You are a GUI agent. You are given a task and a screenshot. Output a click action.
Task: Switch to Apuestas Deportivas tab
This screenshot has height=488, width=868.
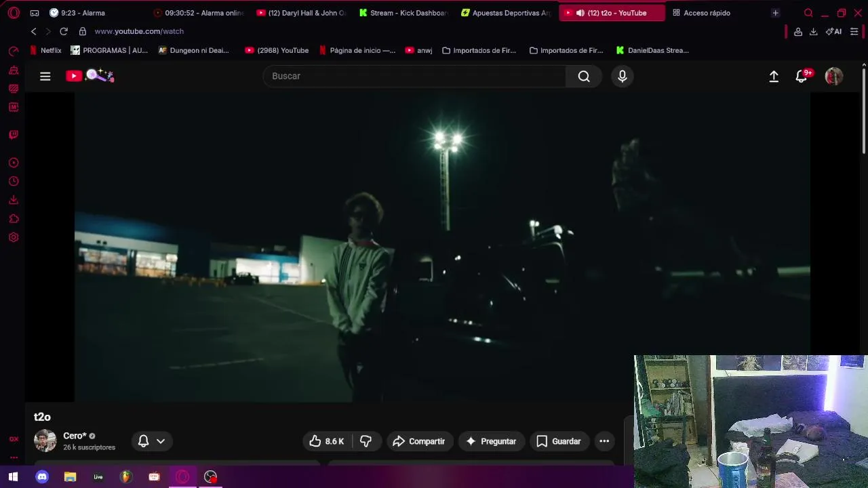pyautogui.click(x=506, y=13)
